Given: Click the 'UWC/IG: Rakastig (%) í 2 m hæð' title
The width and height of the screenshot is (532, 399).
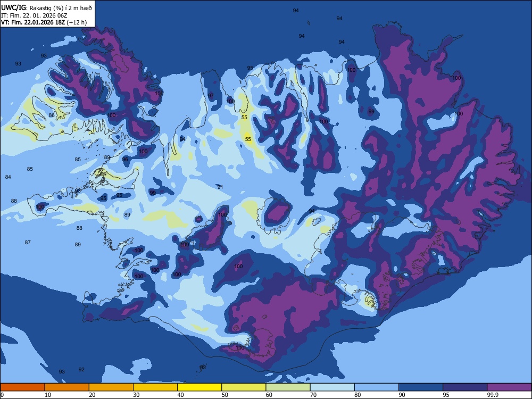Looking at the screenshot, I should tap(46, 7).
